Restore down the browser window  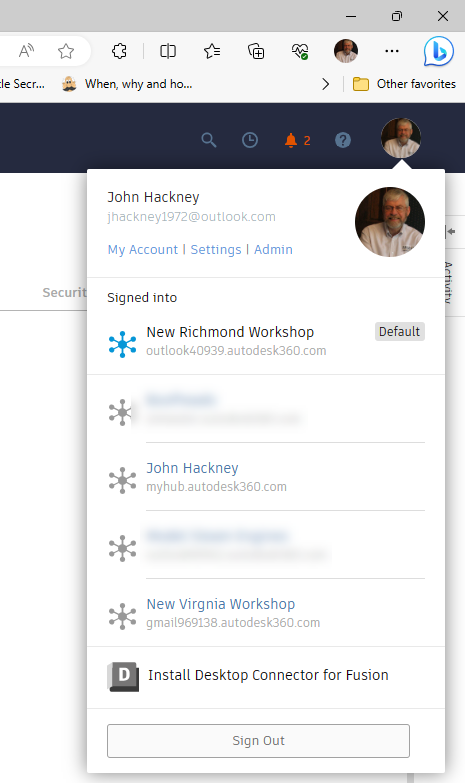[x=397, y=16]
